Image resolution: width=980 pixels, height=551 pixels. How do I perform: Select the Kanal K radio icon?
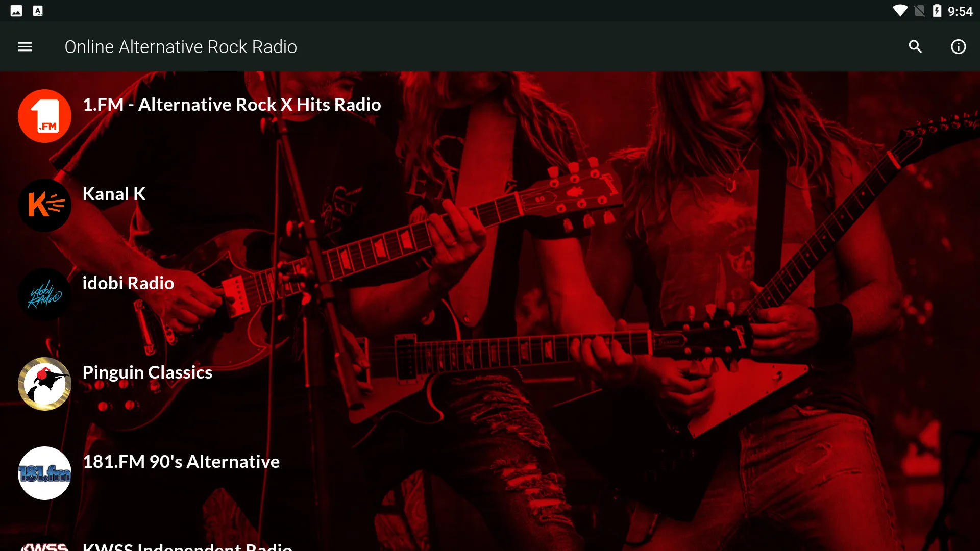44,205
